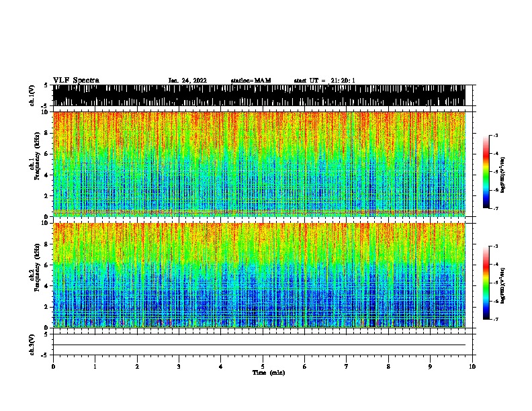This screenshot has width=532, height=411.
Task: Click the ch.1 colorbar "log(PSD)(V²/Hz)" label
Action: coord(503,175)
